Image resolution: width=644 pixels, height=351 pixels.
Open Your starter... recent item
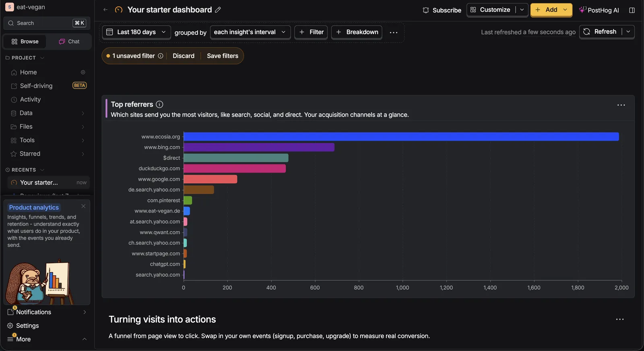48,183
